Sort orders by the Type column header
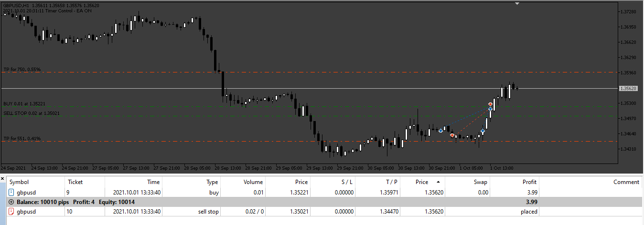 pyautogui.click(x=212, y=182)
